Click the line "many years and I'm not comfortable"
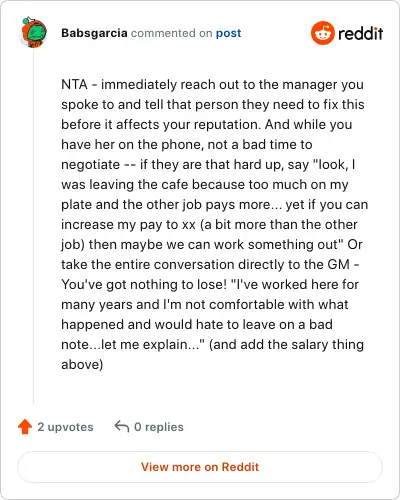Viewport: 400px width, 500px height. click(205, 305)
